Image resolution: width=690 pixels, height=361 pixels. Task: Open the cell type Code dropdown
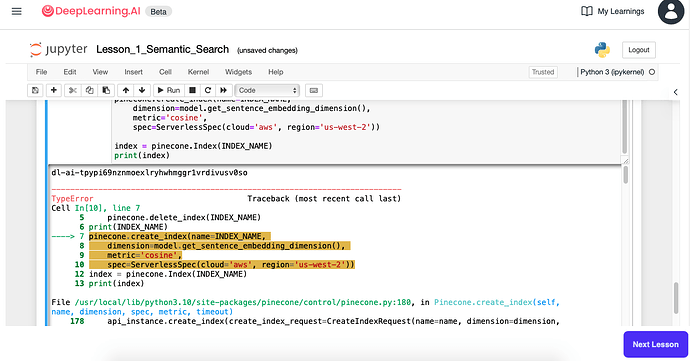pyautogui.click(x=267, y=90)
